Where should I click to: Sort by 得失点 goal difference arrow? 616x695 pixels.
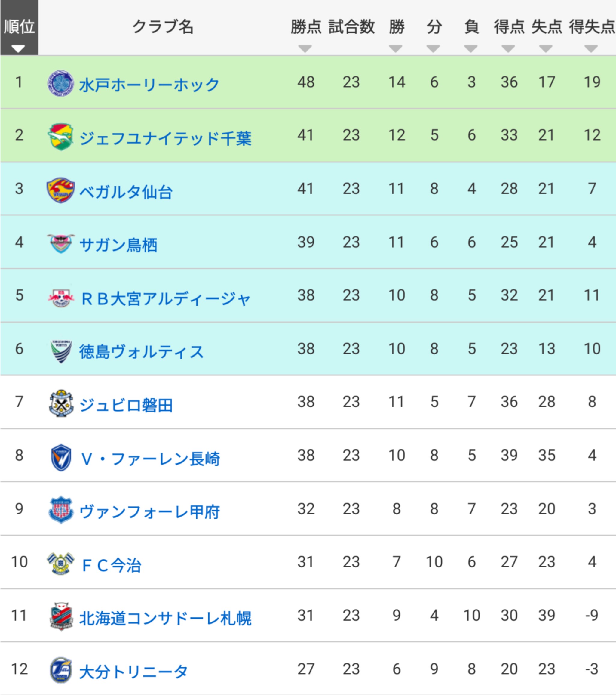pyautogui.click(x=591, y=49)
